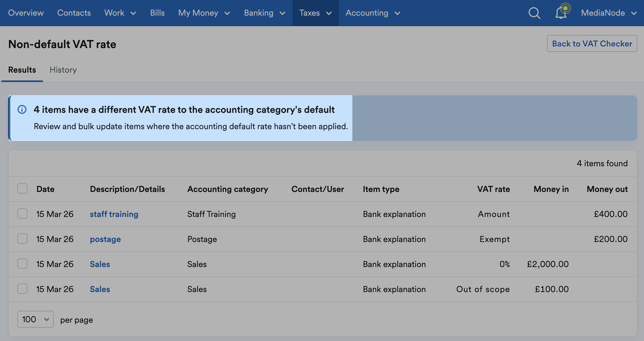Expand the Work menu dropdown

[x=120, y=13]
